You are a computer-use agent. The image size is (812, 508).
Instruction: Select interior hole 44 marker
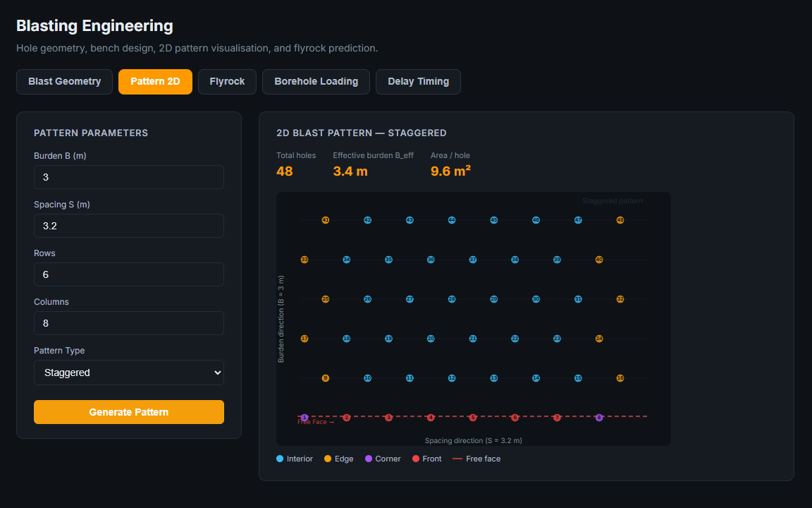point(452,220)
